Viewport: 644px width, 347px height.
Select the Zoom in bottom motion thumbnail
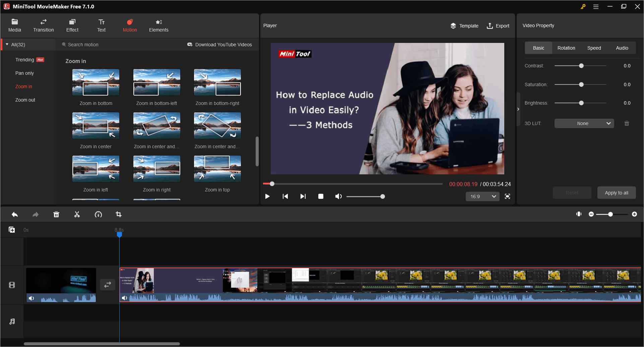point(96,82)
